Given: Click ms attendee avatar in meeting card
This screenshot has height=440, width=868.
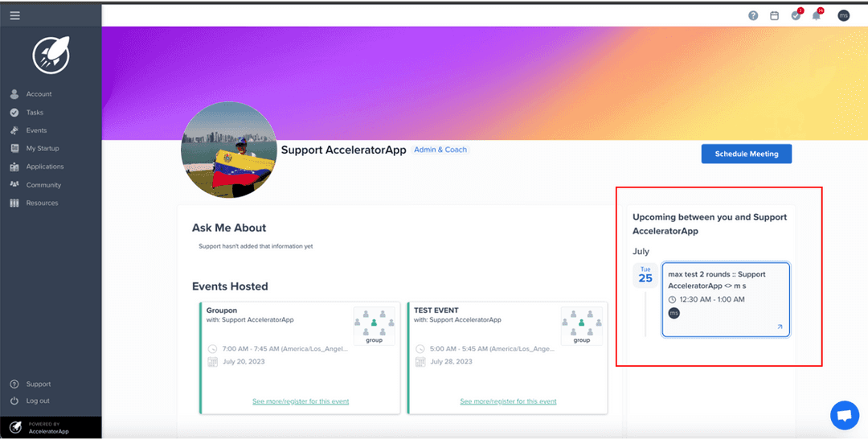Looking at the screenshot, I should (674, 313).
